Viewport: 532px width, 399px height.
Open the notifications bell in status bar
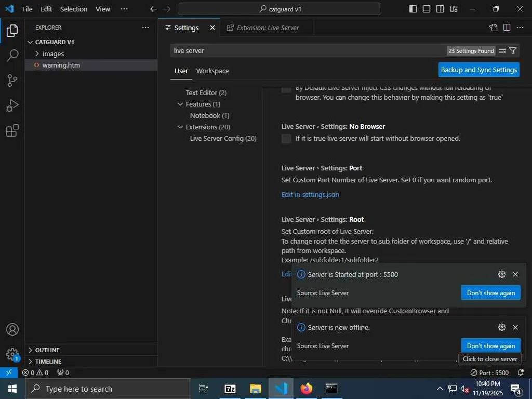click(x=521, y=373)
